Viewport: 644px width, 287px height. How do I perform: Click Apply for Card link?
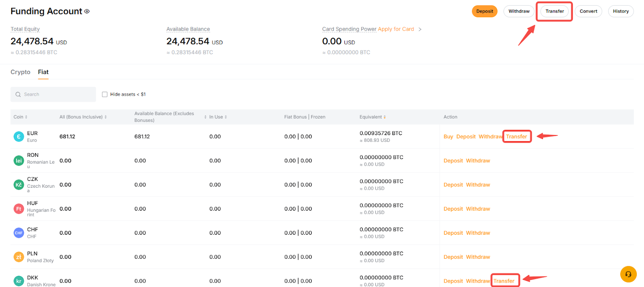pos(396,29)
